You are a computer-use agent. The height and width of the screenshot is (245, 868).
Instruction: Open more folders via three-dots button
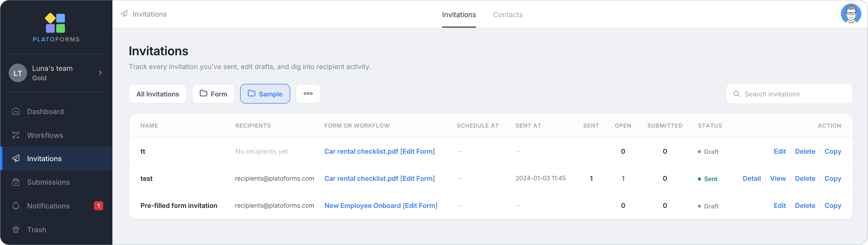(308, 94)
